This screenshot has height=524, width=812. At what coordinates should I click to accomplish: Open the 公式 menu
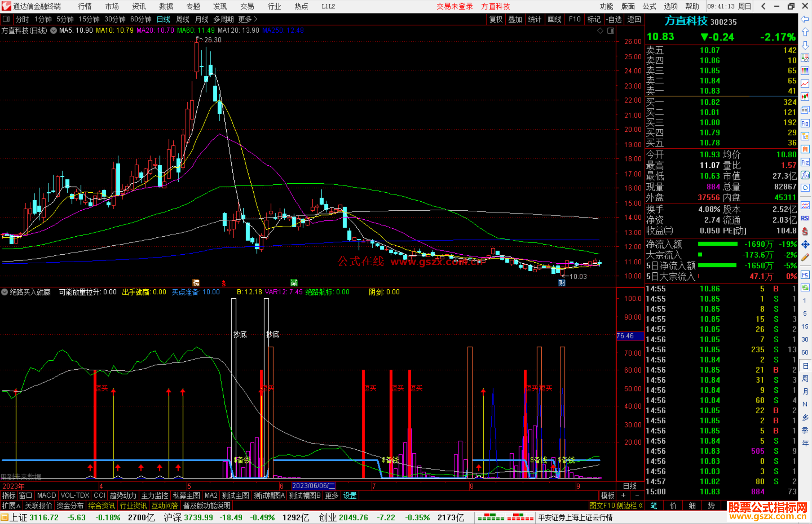click(x=649, y=6)
